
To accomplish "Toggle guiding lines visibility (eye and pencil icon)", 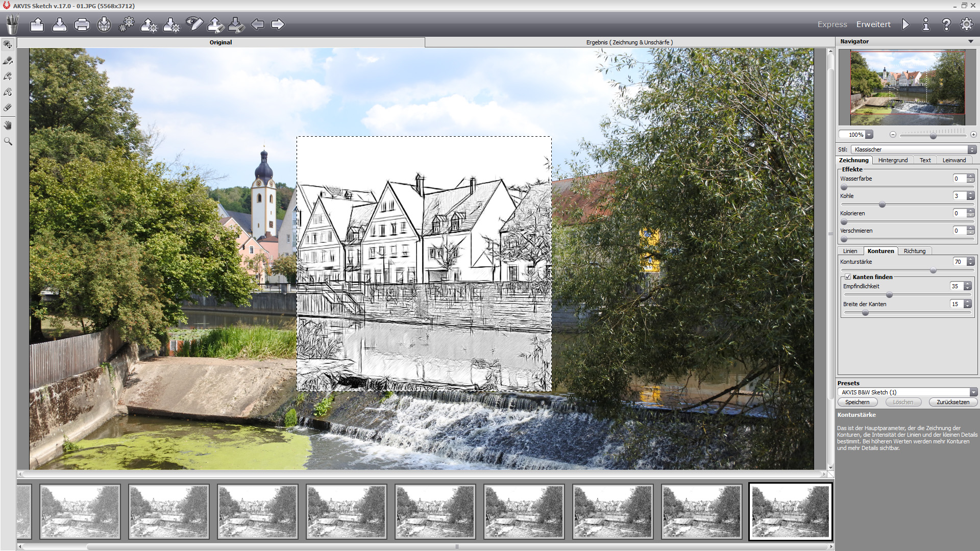I will coord(194,23).
